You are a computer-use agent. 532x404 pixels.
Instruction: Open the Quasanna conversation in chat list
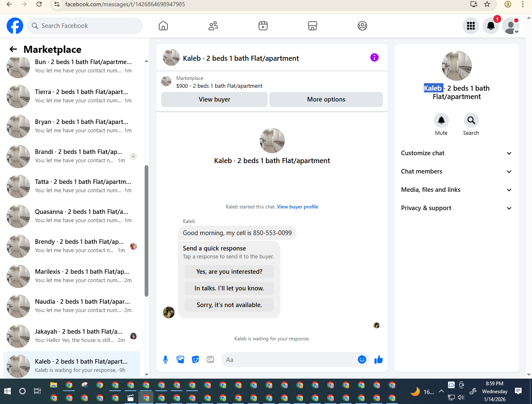tap(71, 216)
